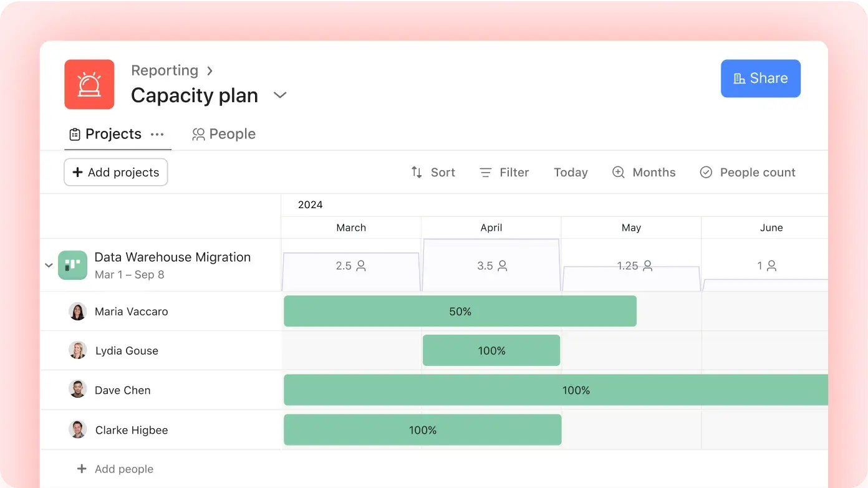
Task: Click Lydia Gouse's avatar photo
Action: pos(77,350)
